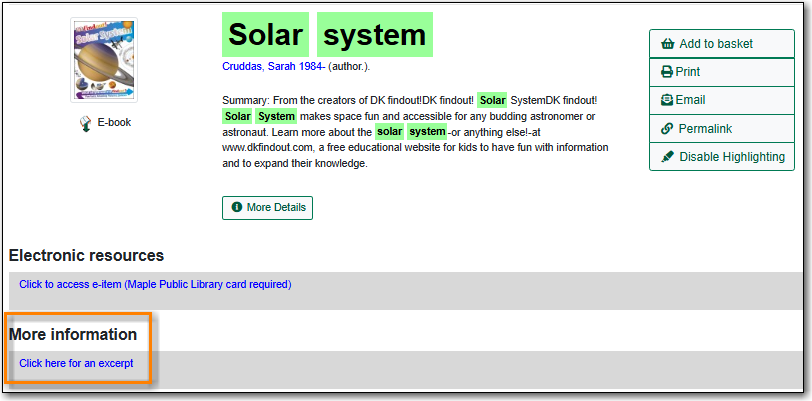Print this record

click(x=721, y=72)
